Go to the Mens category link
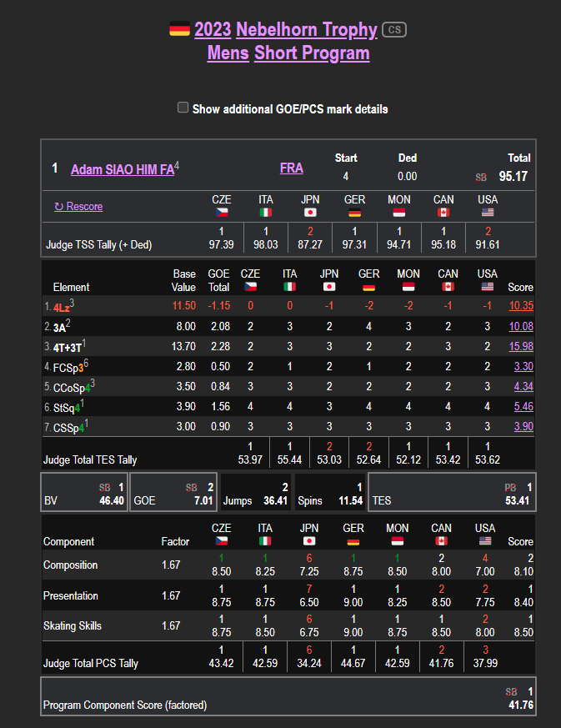The image size is (561, 728). pyautogui.click(x=228, y=53)
